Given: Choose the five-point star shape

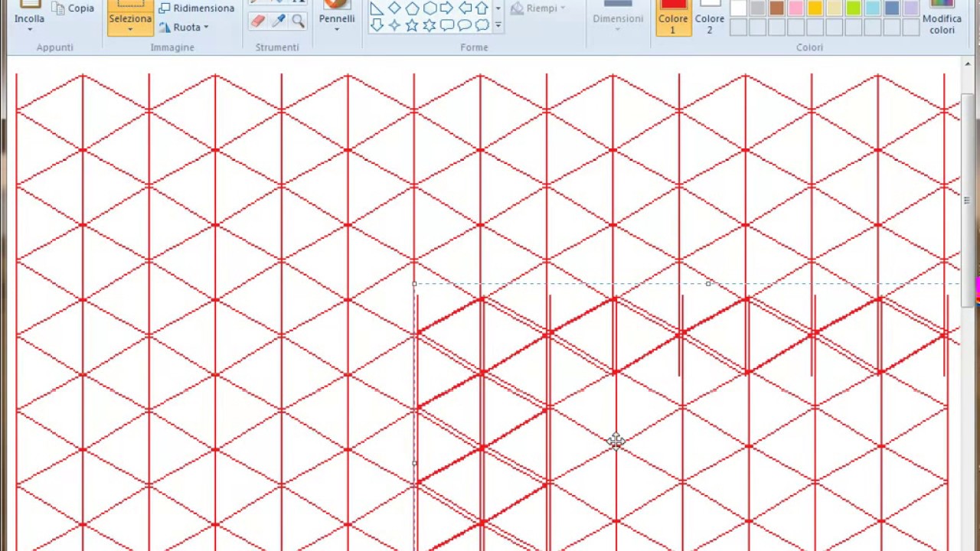Looking at the screenshot, I should click(x=412, y=25).
